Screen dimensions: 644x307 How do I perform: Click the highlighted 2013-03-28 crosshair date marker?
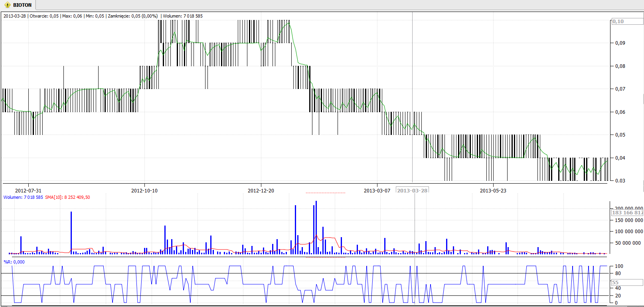pos(412,190)
